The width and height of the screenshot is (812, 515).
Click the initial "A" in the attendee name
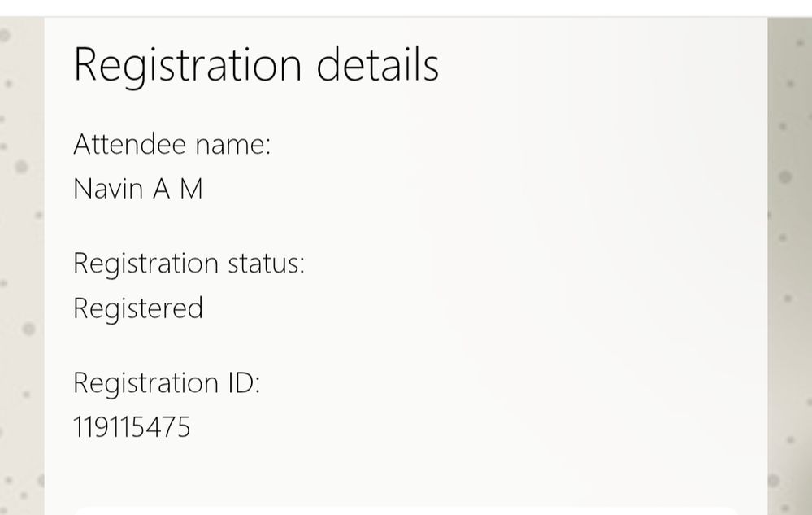162,189
